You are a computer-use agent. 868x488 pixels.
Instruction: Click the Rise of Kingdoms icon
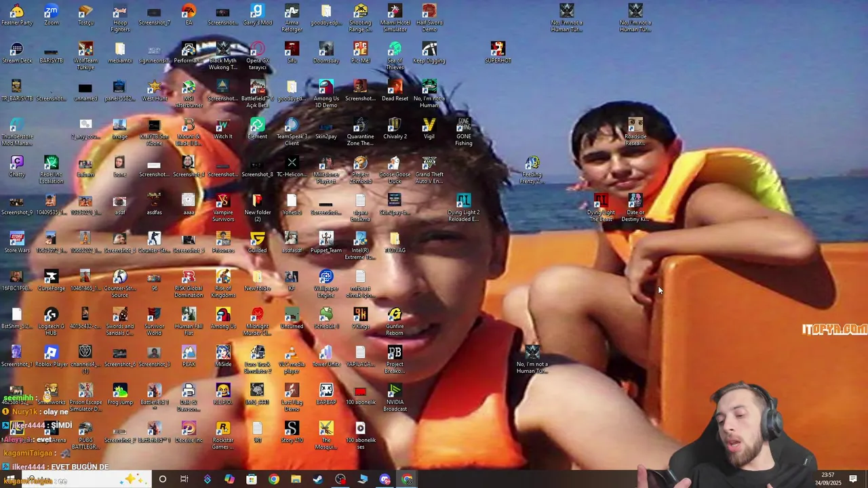[223, 283]
